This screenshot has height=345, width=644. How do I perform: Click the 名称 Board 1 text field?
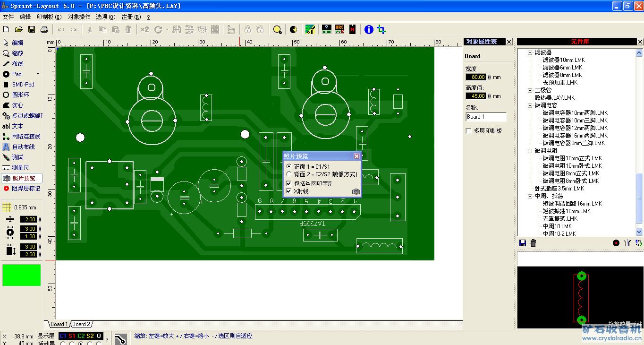pyautogui.click(x=486, y=117)
